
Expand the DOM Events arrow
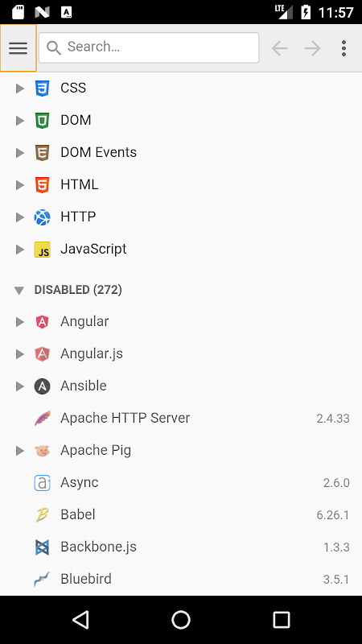(x=19, y=152)
